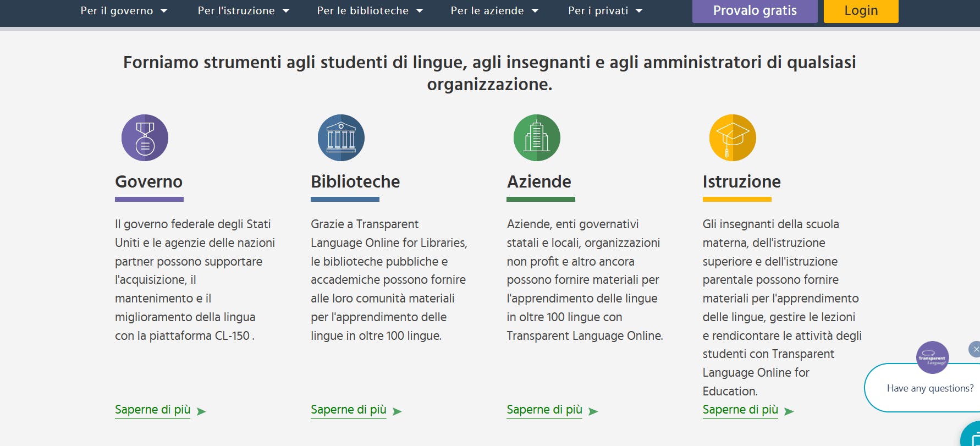Open the Per le aziende menu

[494, 10]
